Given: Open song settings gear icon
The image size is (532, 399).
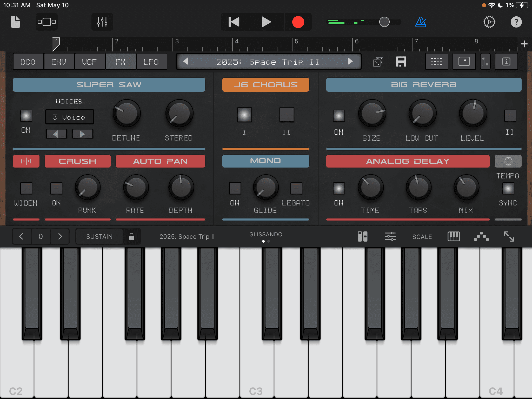Looking at the screenshot, I should tap(489, 22).
